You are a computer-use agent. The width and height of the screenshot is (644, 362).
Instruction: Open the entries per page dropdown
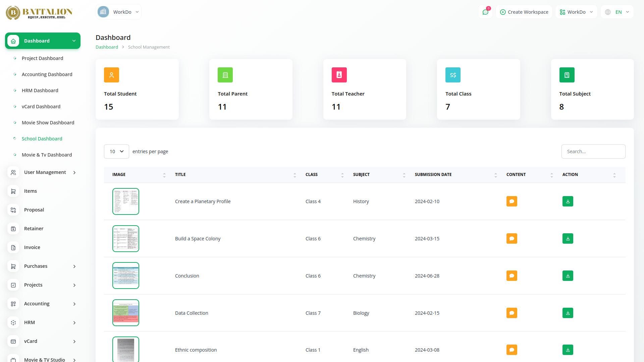(116, 152)
